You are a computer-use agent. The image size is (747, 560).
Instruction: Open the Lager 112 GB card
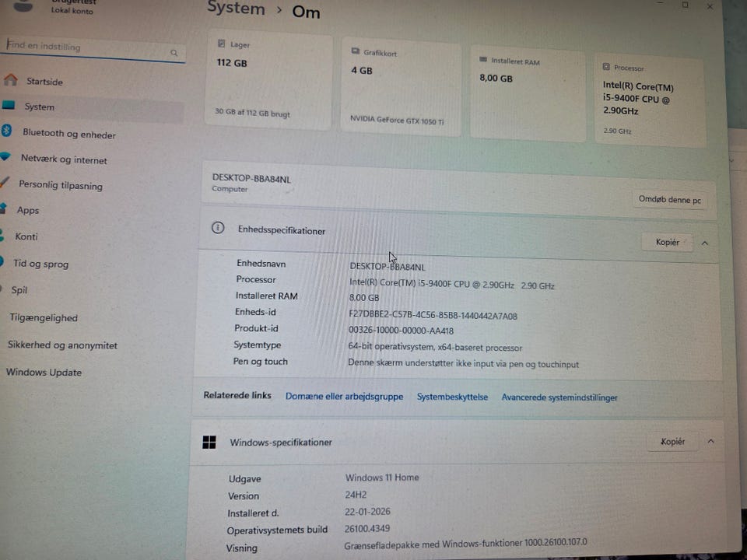click(268, 79)
